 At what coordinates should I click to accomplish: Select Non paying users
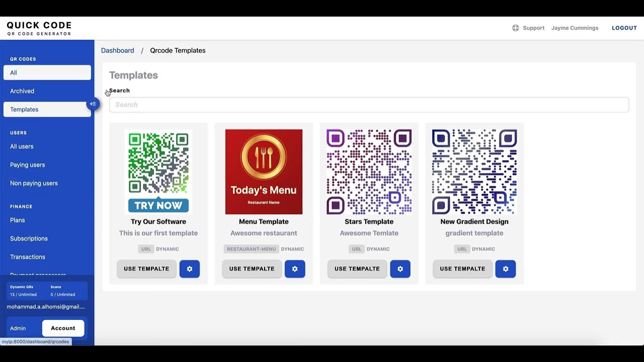click(x=33, y=183)
